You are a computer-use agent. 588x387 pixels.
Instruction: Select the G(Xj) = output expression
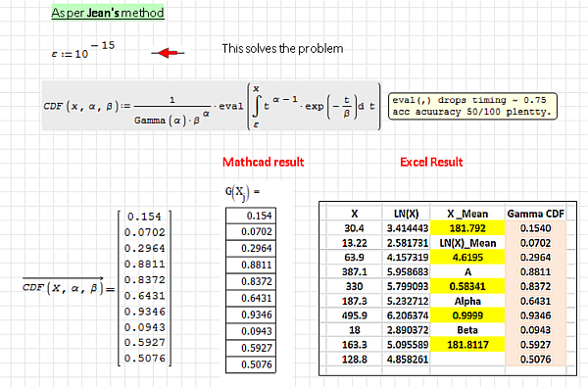(x=242, y=193)
